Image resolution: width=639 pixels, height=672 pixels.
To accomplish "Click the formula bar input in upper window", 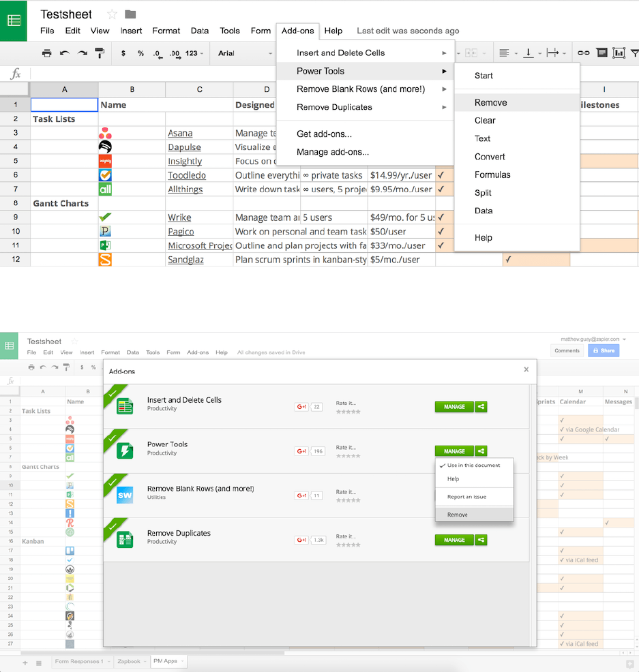I will pos(335,74).
